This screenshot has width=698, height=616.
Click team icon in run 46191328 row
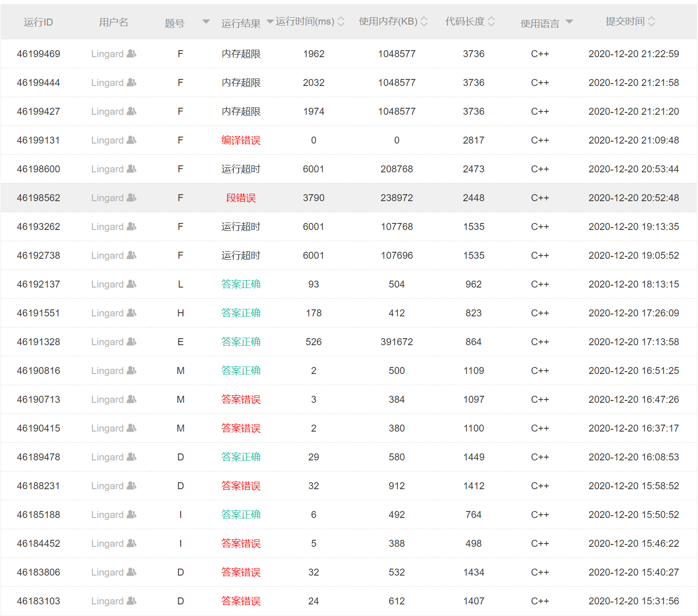[x=131, y=341]
